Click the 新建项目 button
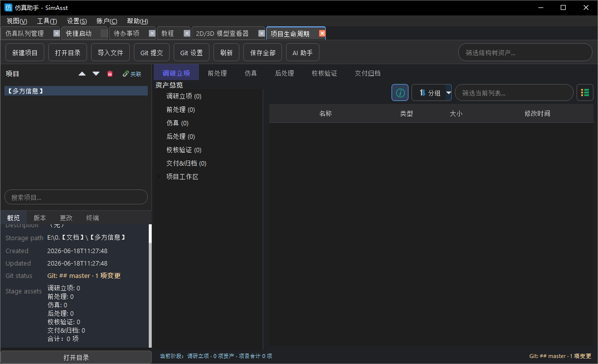The height and width of the screenshot is (364, 598). (25, 52)
